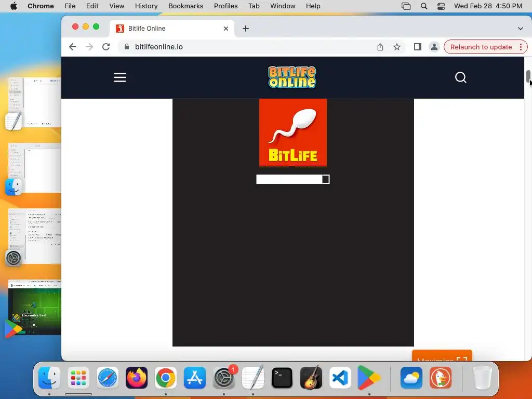
Task: Open Google Play from the Dock
Action: pos(369,378)
